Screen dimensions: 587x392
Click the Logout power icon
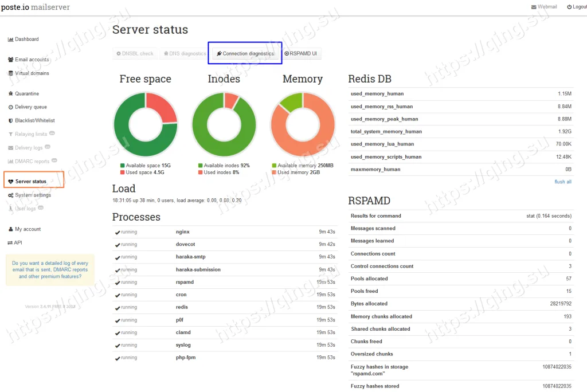(x=569, y=7)
